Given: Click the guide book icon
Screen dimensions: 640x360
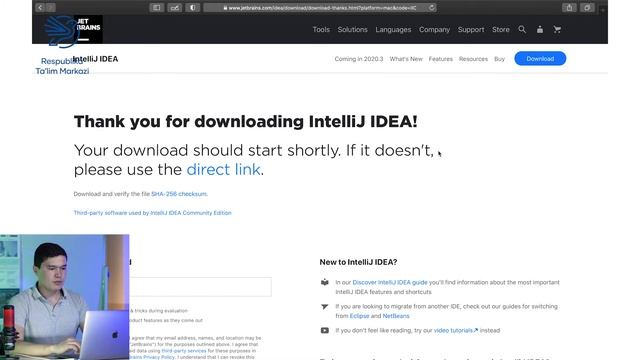Looking at the screenshot, I should point(324,282).
